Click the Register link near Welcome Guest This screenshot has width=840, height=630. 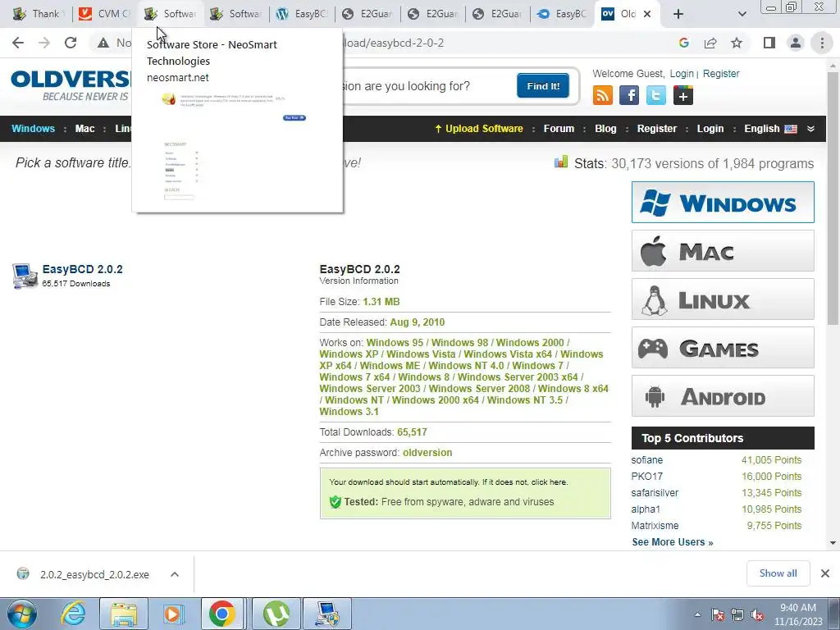coord(721,73)
